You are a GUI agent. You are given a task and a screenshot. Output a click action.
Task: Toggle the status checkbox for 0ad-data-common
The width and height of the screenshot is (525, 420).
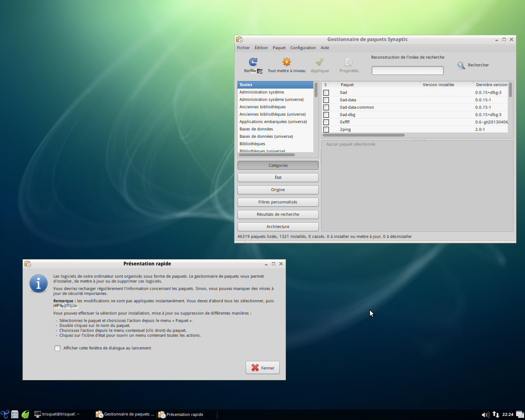click(x=326, y=107)
